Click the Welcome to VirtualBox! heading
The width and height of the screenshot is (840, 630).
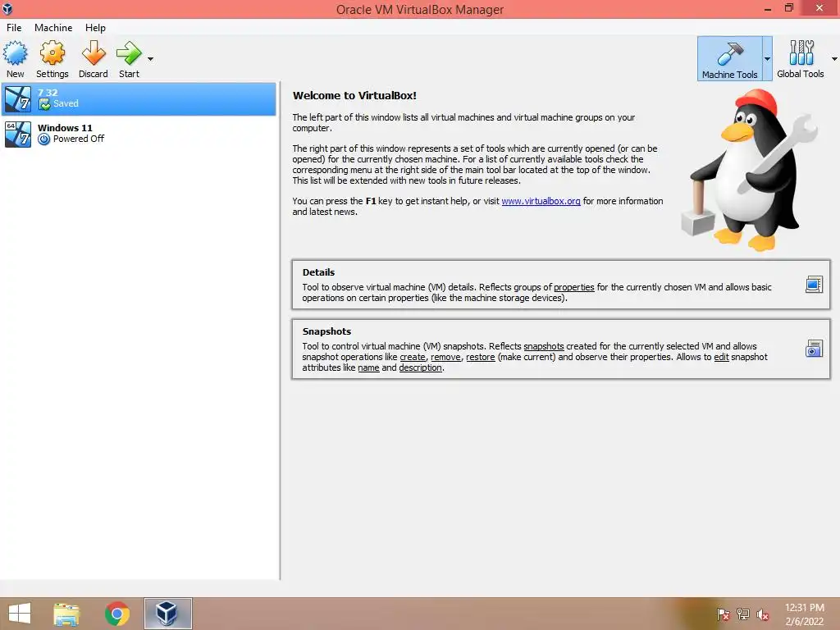(x=354, y=95)
